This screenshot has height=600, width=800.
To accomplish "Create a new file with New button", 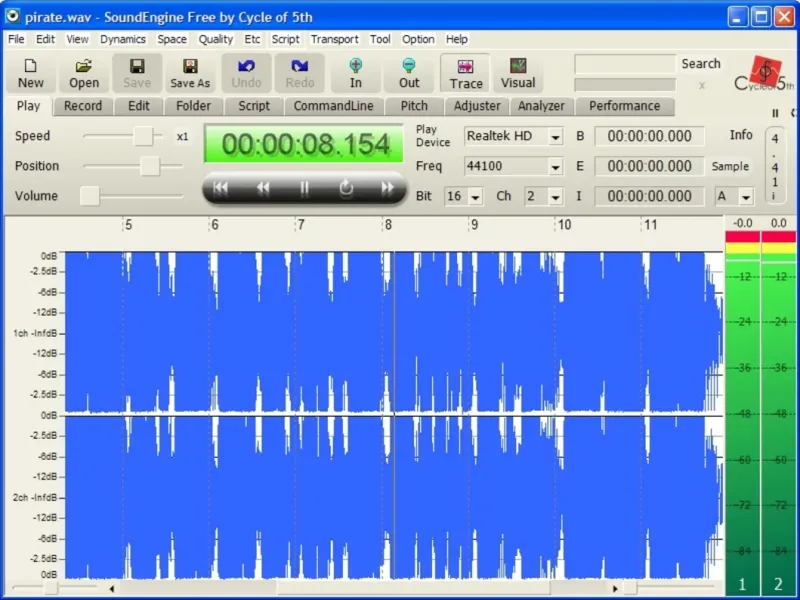I will 31,73.
